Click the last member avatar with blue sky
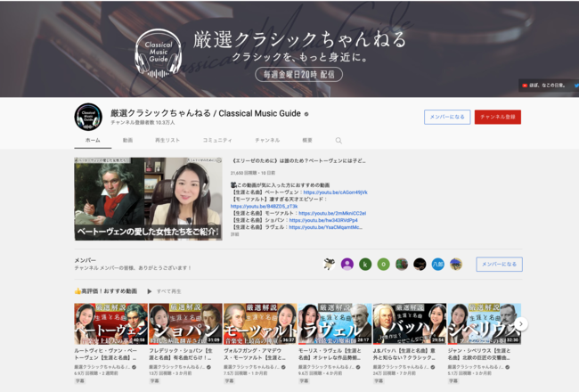Screen dimensions: 579x392 (x=456, y=265)
